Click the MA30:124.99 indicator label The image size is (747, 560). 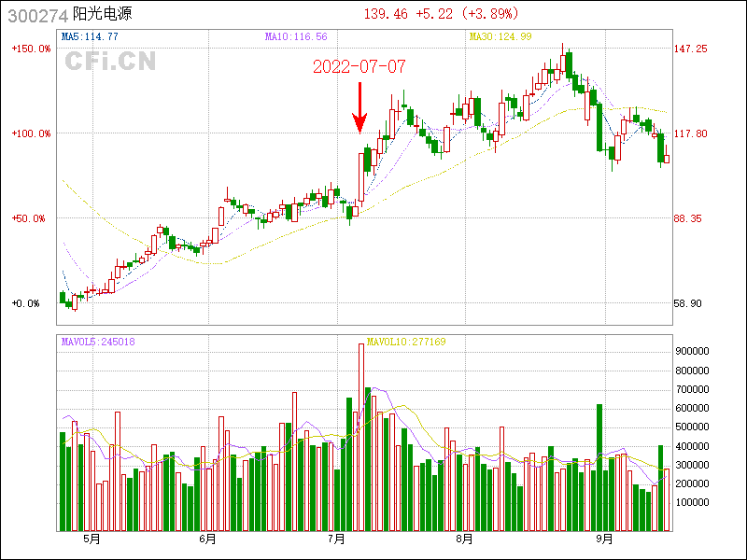coord(500,36)
